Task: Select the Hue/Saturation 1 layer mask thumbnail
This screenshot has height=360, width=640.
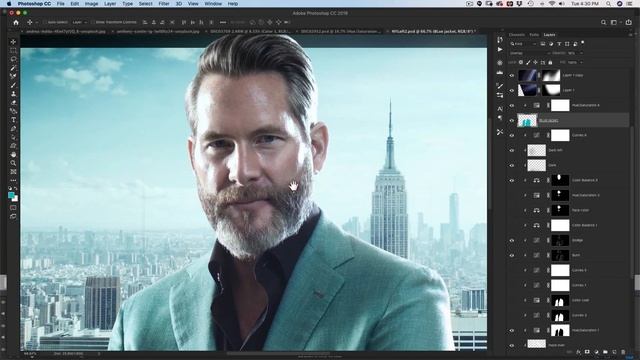Action: pyautogui.click(x=560, y=330)
